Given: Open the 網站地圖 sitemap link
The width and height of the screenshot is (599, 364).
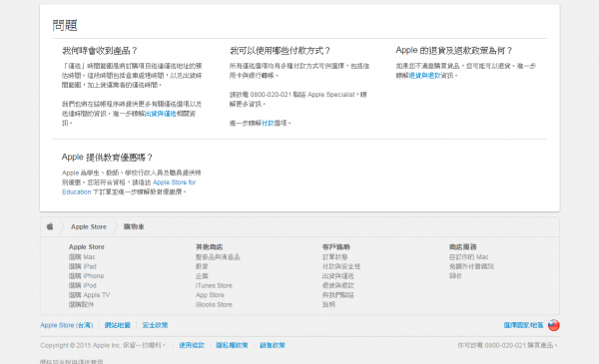Looking at the screenshot, I should (x=118, y=325).
